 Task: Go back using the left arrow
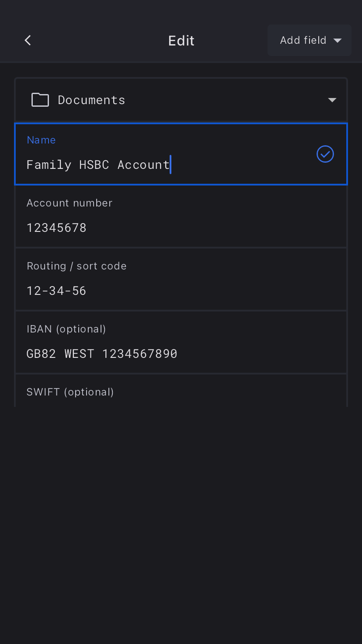28,40
